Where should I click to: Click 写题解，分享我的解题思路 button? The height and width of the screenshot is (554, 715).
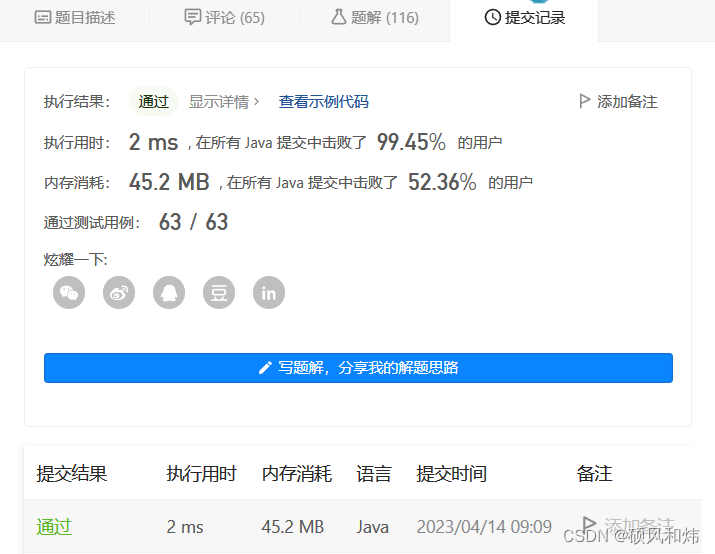[358, 368]
